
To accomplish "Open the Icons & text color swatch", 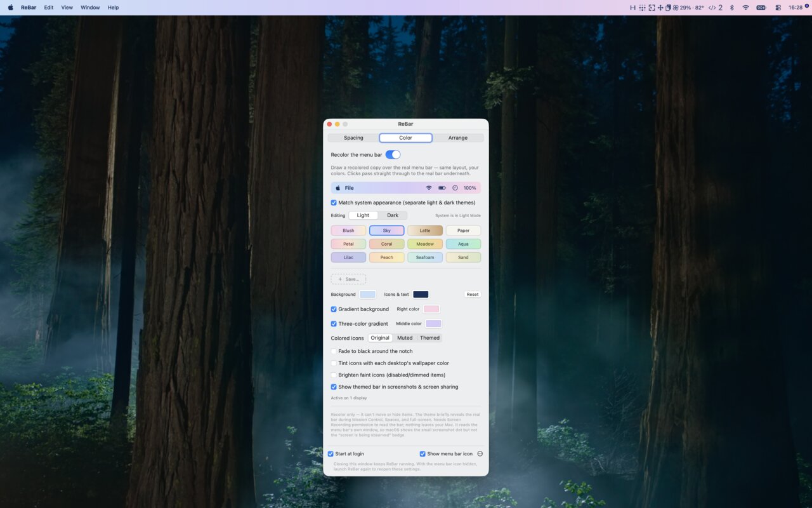I will point(421,295).
